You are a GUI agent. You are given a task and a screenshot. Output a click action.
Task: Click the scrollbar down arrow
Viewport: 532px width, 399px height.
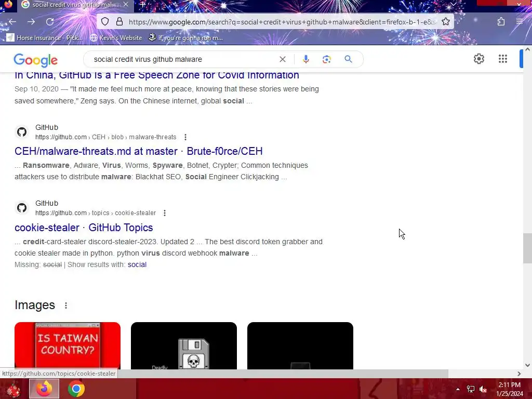pos(527,365)
